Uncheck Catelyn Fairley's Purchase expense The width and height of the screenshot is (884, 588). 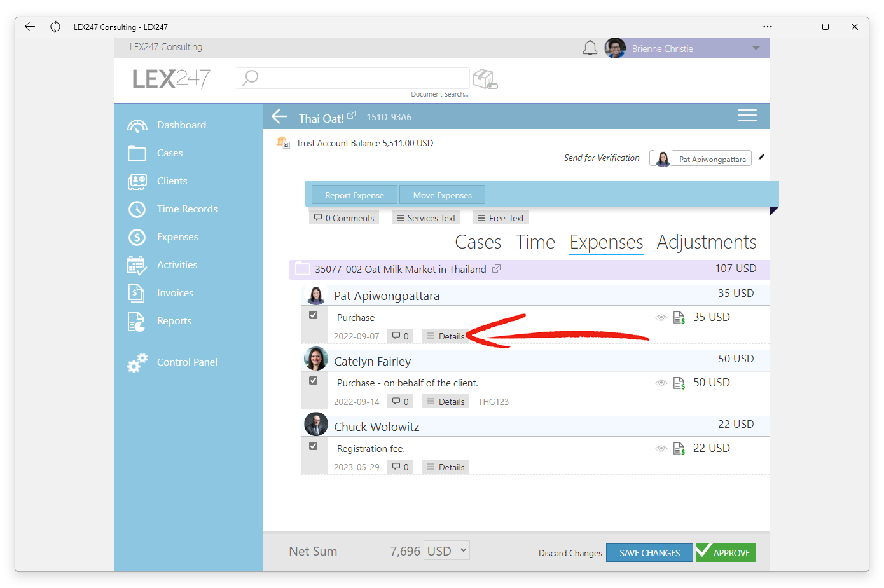coord(314,381)
